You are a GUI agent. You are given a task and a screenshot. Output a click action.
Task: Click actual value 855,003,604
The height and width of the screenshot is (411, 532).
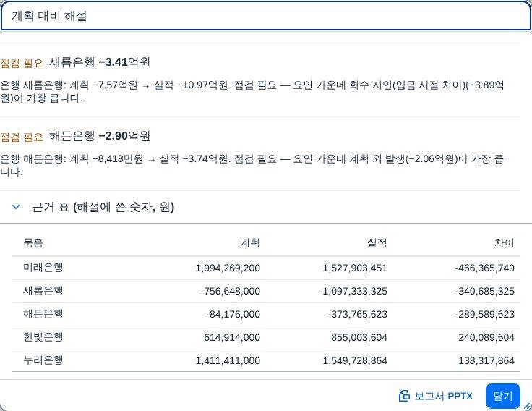(359, 337)
